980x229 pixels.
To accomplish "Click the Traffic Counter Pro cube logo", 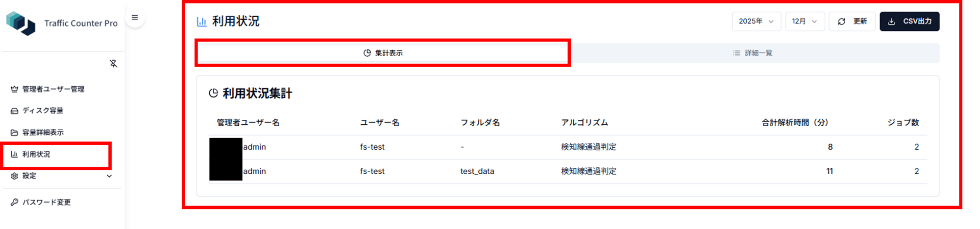I will (x=21, y=23).
